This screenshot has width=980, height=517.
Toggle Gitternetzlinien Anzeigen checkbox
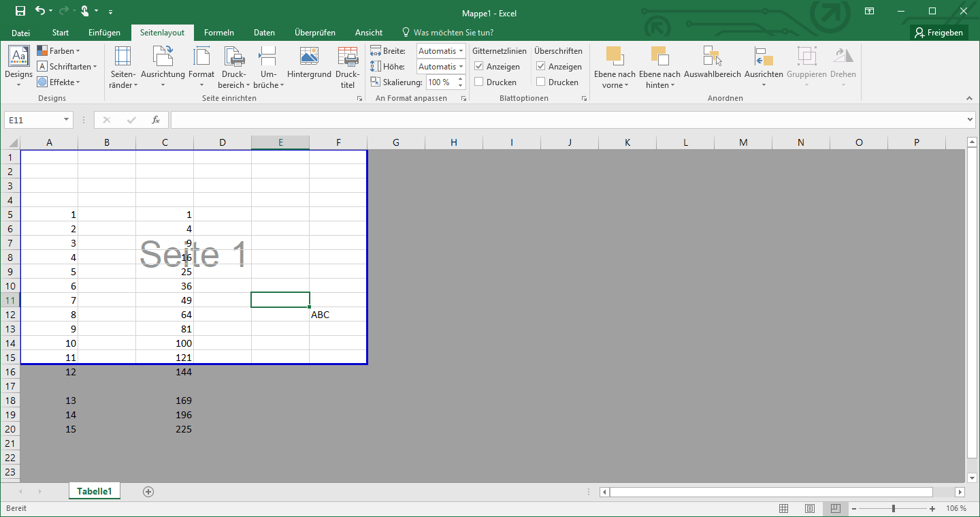(479, 67)
